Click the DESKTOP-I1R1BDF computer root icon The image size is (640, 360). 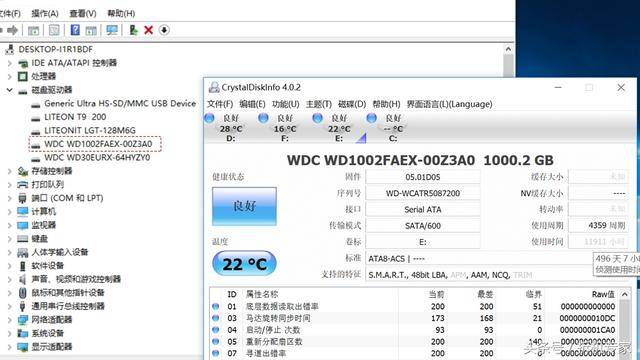(10, 49)
